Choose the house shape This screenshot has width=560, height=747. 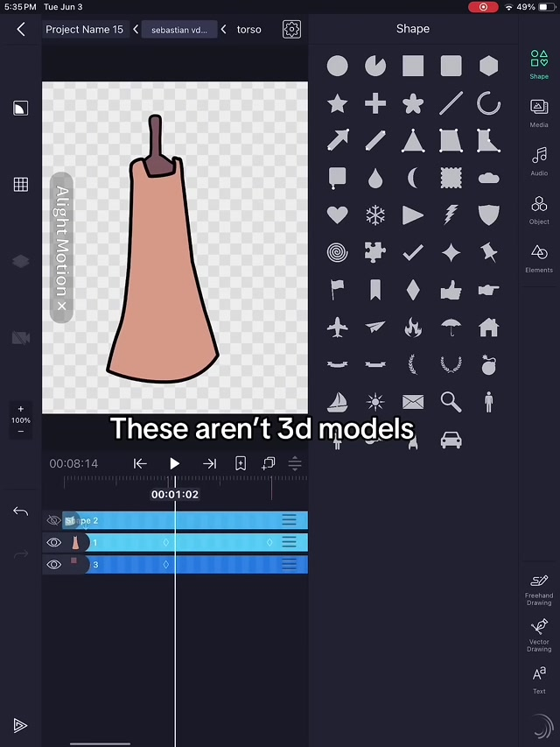488,328
